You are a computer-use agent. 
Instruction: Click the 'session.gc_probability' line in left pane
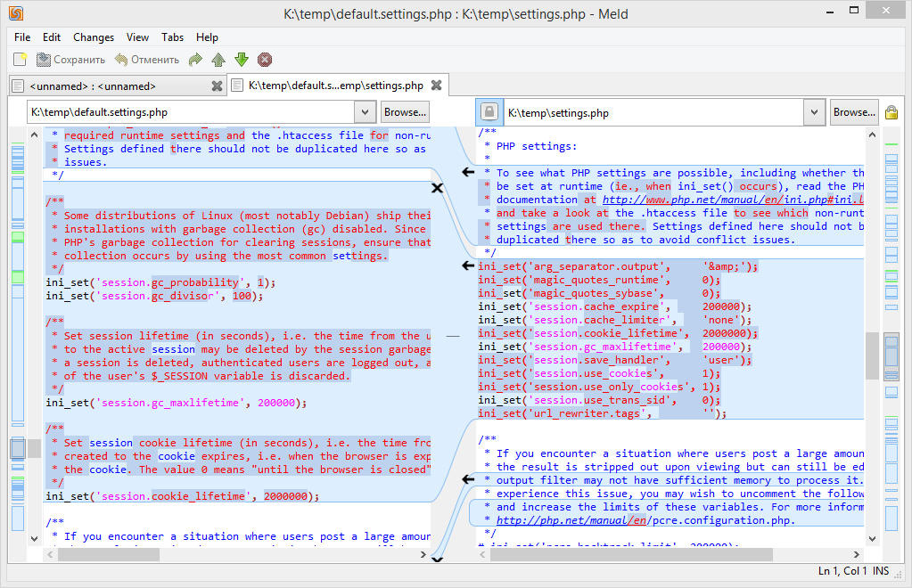pos(161,282)
